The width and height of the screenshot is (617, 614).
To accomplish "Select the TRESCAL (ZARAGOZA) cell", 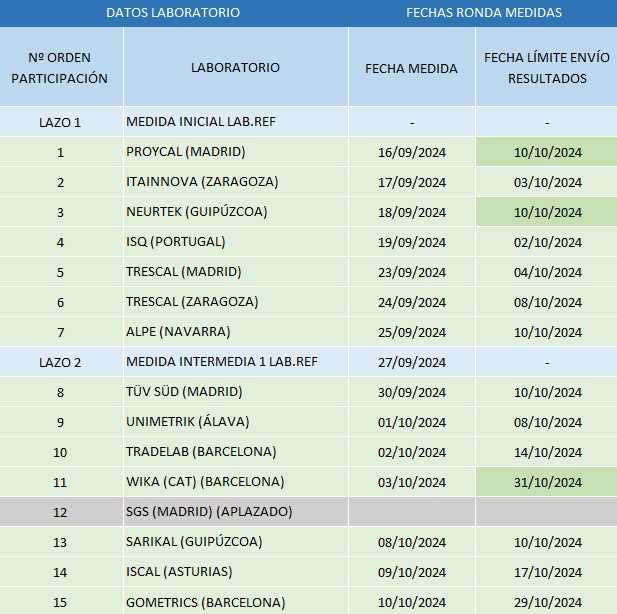I will pos(236,302).
